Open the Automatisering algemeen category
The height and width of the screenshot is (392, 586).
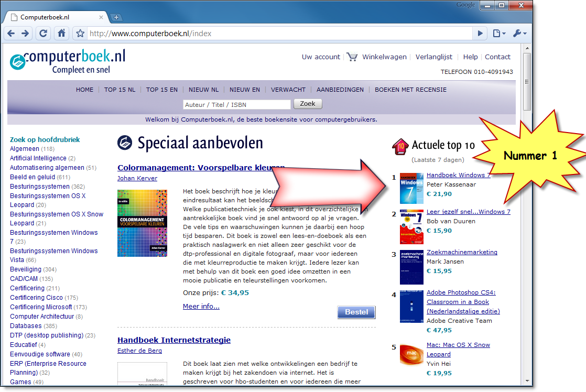point(47,167)
